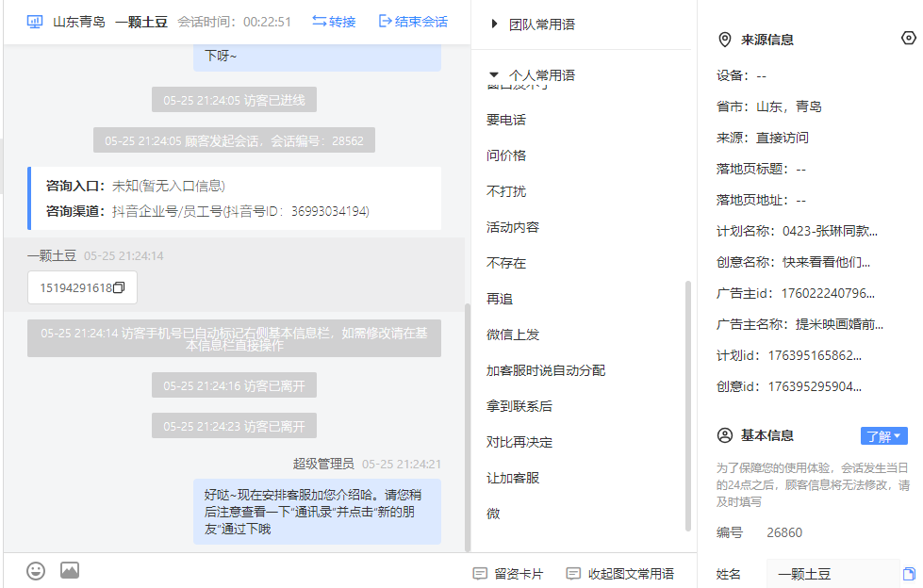The image size is (923, 588).
Task: Select the 不打扰 quick phrase
Action: click(506, 192)
